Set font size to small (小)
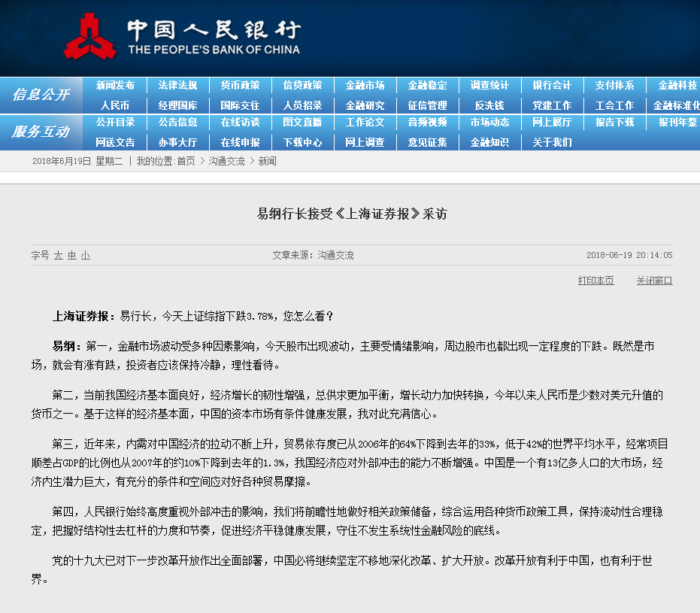Image resolution: width=700 pixels, height=613 pixels. click(x=86, y=256)
